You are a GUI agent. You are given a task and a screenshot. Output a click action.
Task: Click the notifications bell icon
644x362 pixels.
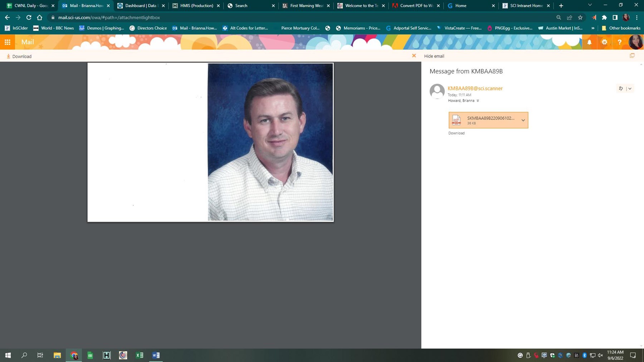(589, 42)
